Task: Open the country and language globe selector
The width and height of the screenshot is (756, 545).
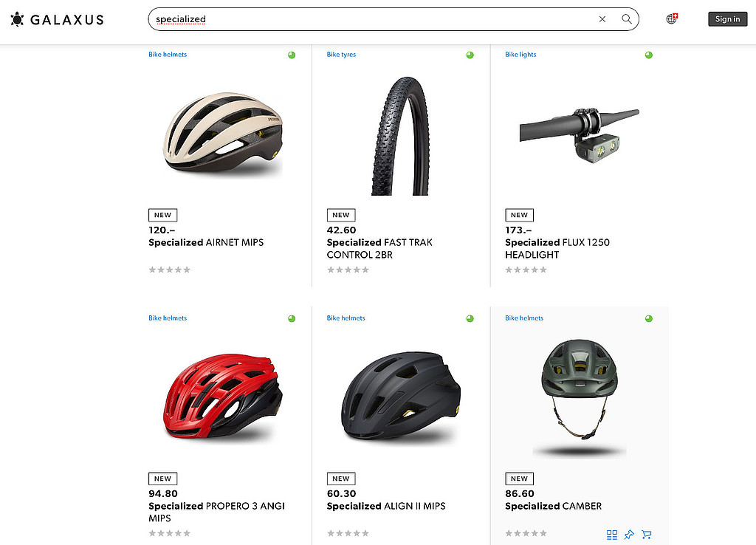Action: pyautogui.click(x=672, y=19)
